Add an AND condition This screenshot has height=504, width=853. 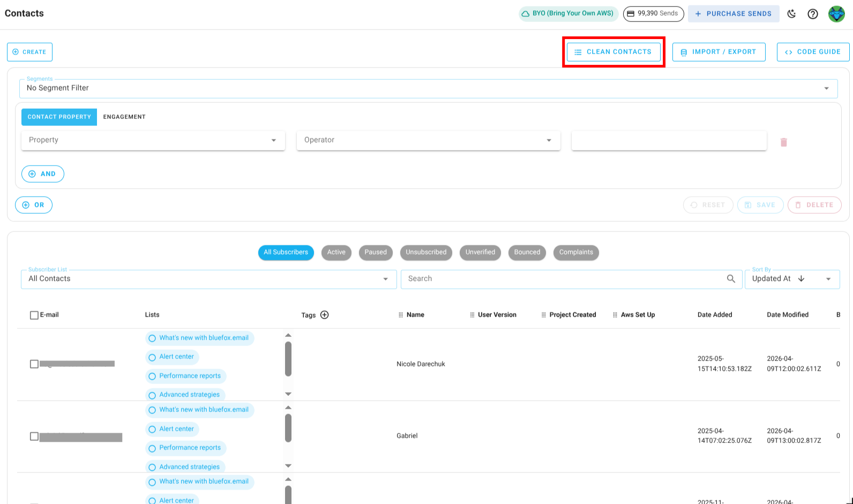pos(43,174)
